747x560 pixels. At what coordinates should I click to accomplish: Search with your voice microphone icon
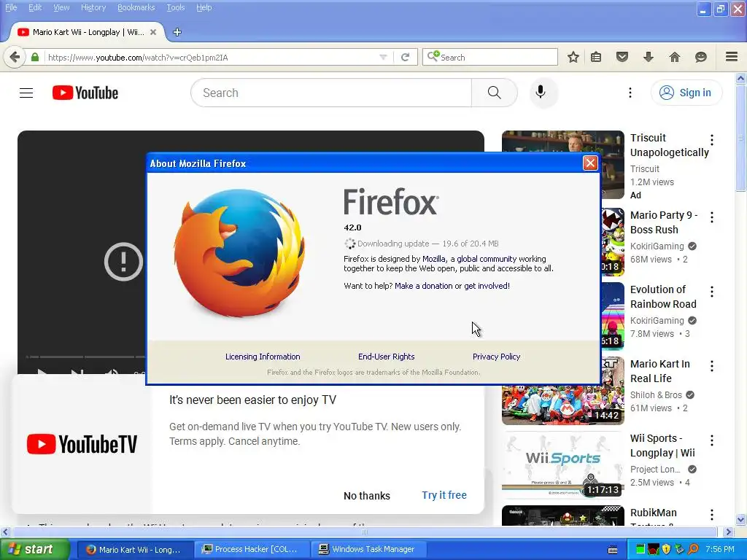coord(541,92)
